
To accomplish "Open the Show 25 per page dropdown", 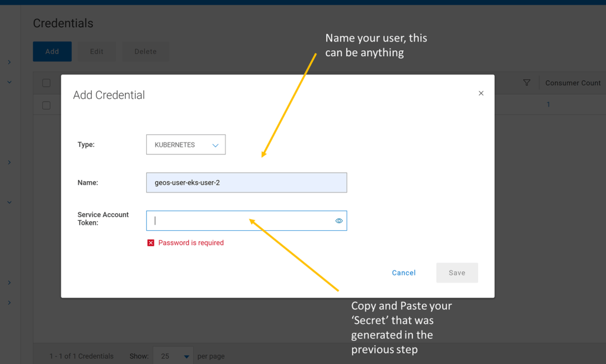I will (173, 356).
